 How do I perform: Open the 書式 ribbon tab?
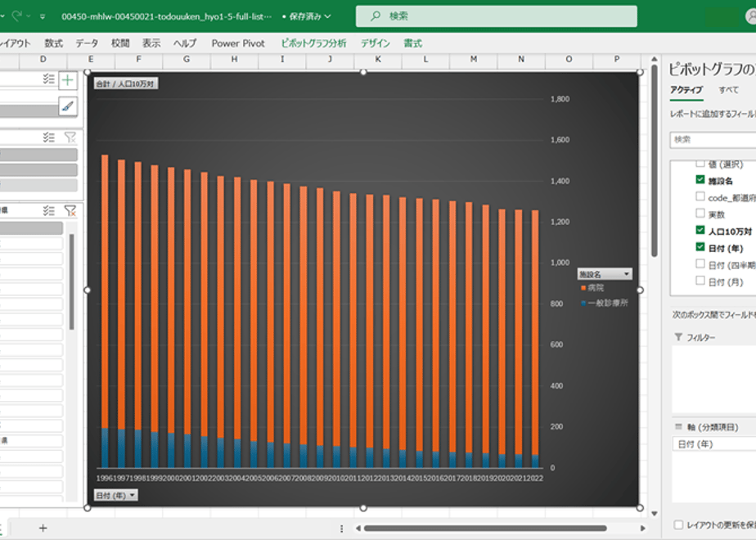coord(412,43)
